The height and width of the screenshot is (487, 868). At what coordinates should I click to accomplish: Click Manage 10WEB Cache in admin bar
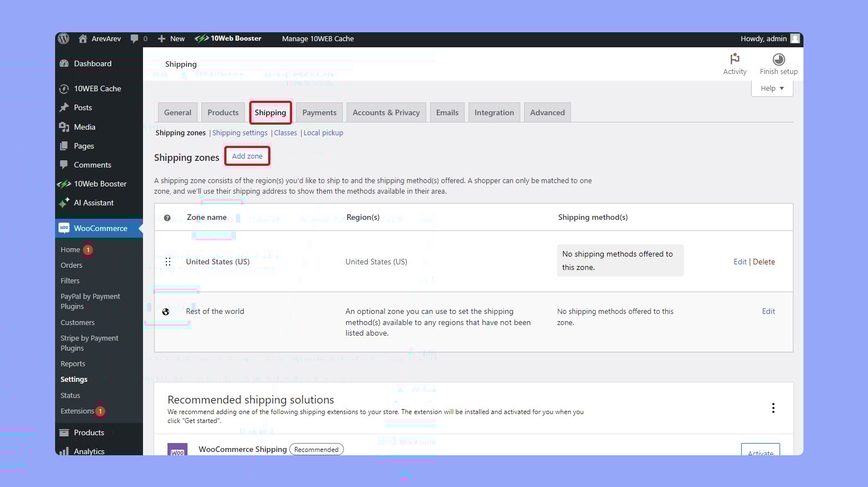(318, 38)
